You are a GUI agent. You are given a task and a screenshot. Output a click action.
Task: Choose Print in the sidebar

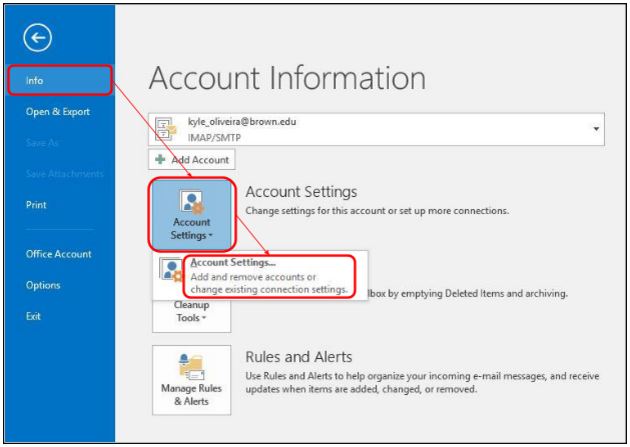36,205
